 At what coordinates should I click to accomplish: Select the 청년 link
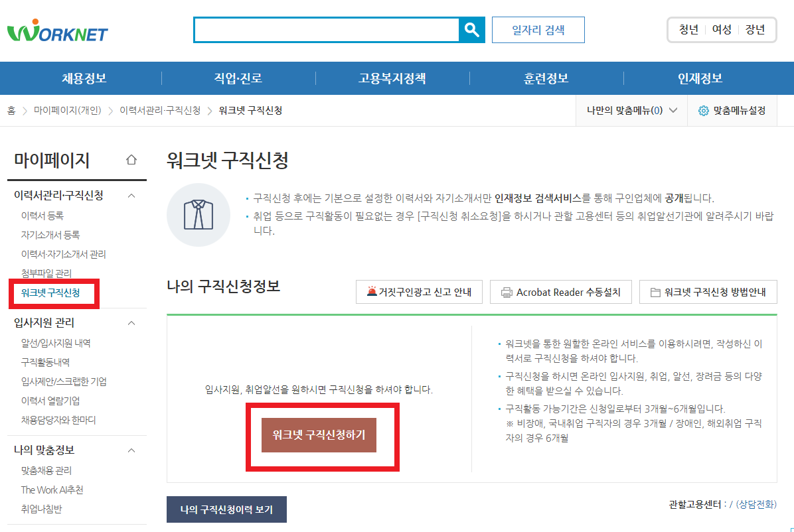pos(688,30)
